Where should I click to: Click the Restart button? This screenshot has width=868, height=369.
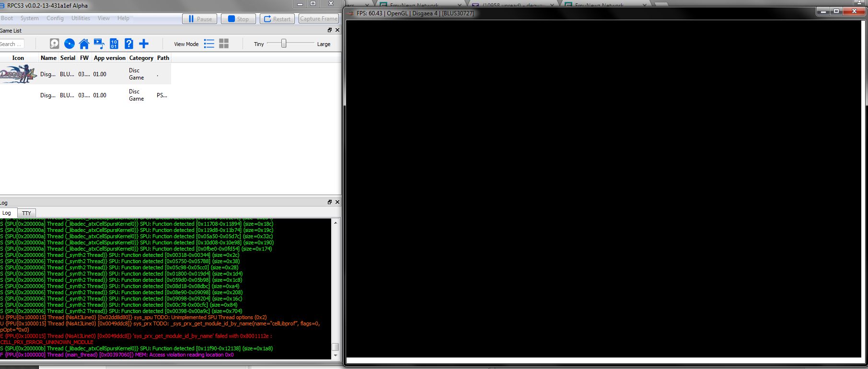(278, 19)
